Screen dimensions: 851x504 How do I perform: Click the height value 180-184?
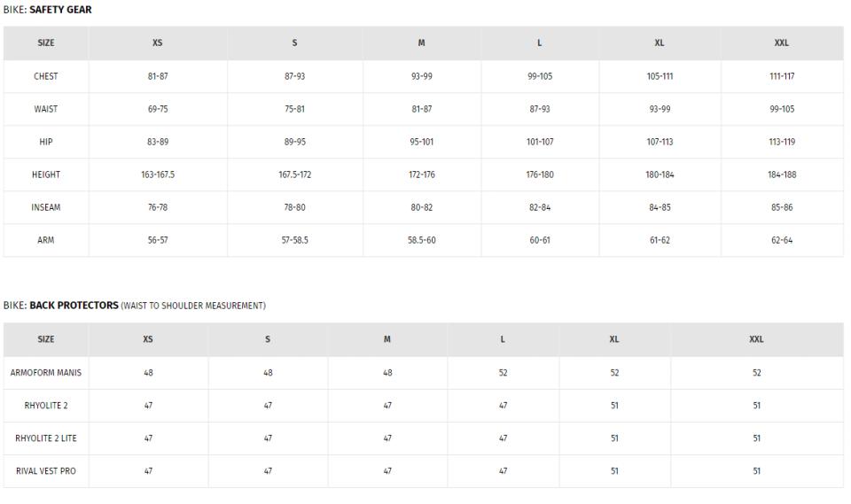coord(660,174)
